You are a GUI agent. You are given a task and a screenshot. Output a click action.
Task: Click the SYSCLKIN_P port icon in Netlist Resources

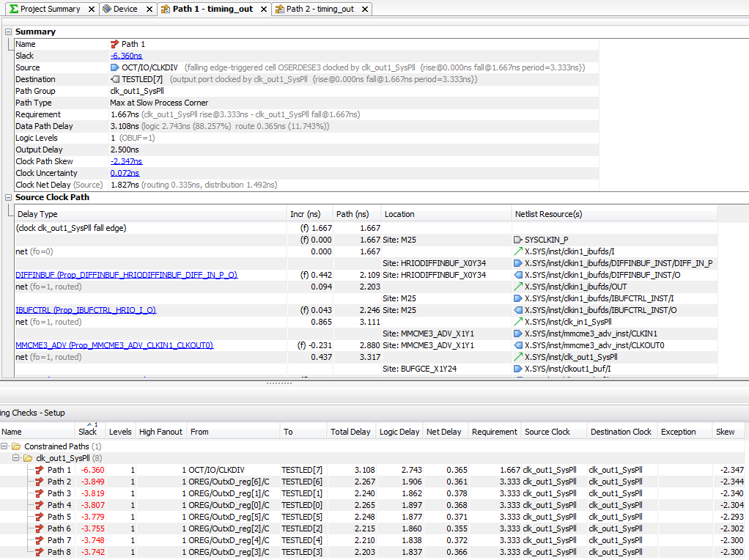[x=518, y=240]
